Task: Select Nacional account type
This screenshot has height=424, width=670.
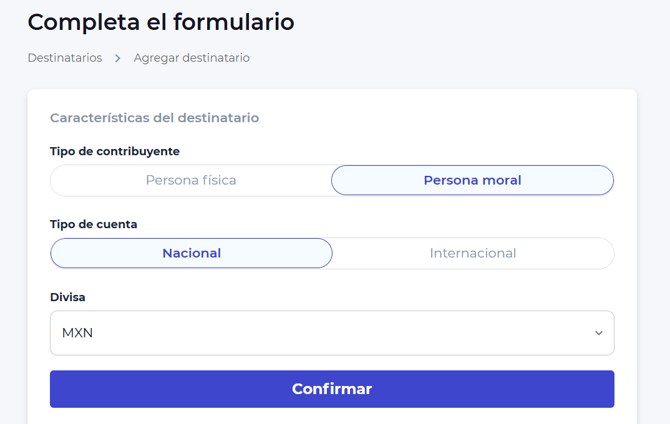Action: point(191,253)
